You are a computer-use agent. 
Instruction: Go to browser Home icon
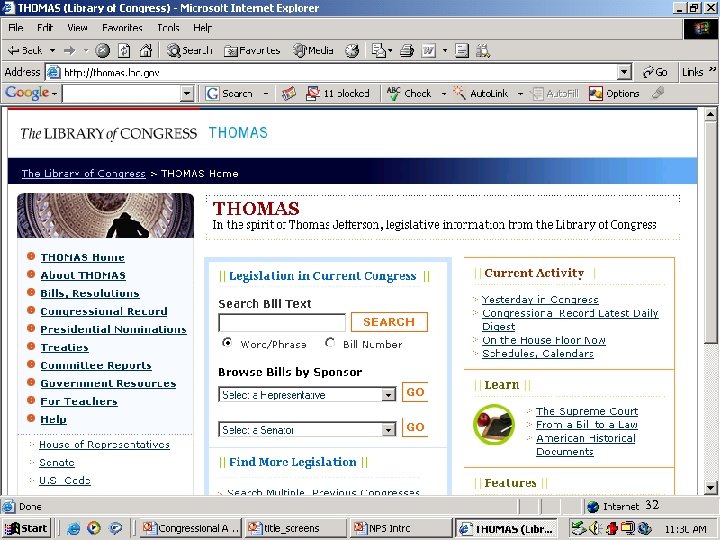pyautogui.click(x=146, y=51)
